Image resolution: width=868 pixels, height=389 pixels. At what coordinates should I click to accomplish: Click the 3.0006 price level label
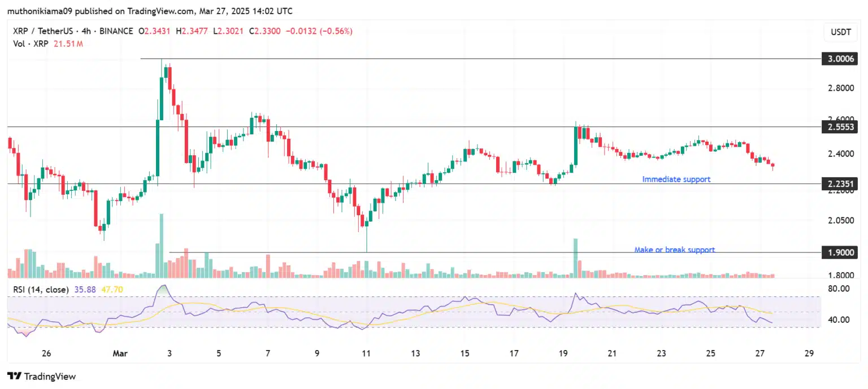(839, 59)
